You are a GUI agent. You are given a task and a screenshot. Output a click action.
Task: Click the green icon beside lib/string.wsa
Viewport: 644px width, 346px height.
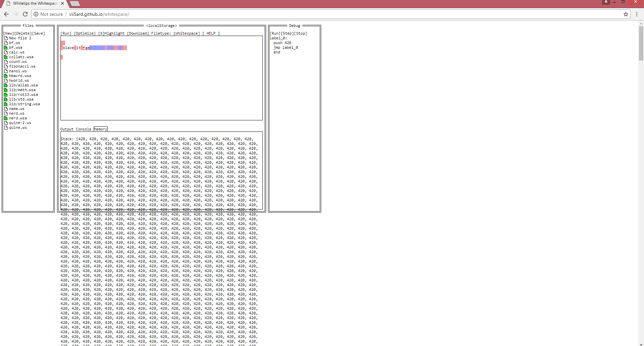coord(6,104)
